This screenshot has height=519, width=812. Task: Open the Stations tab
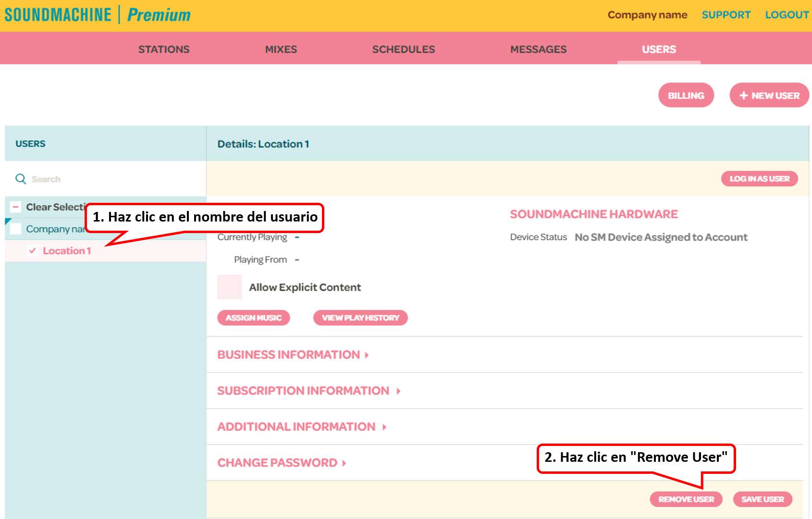pyautogui.click(x=164, y=49)
